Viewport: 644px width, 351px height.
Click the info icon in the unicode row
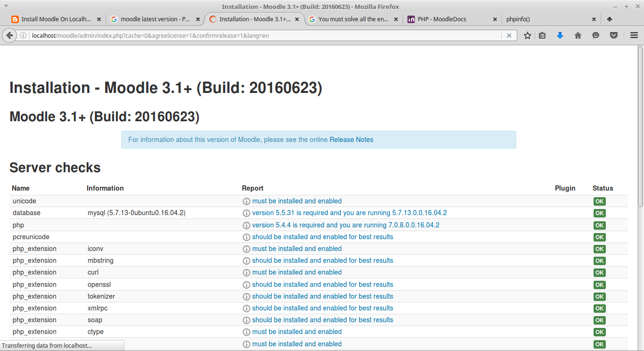click(x=246, y=201)
